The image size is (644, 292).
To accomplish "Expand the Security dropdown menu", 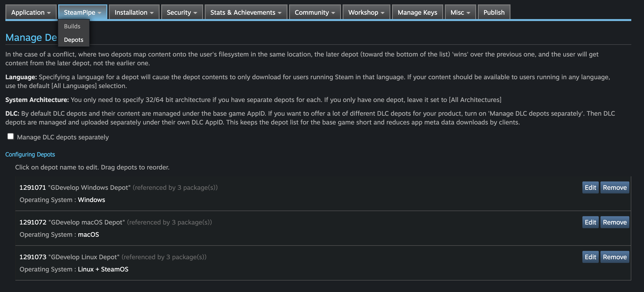I will 182,12.
